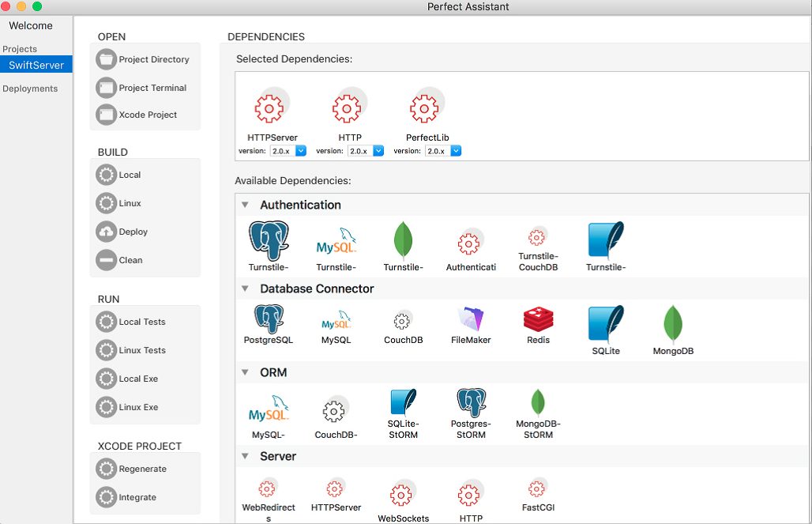This screenshot has height=524, width=812.
Task: Collapse the Server section
Action: pos(245,456)
